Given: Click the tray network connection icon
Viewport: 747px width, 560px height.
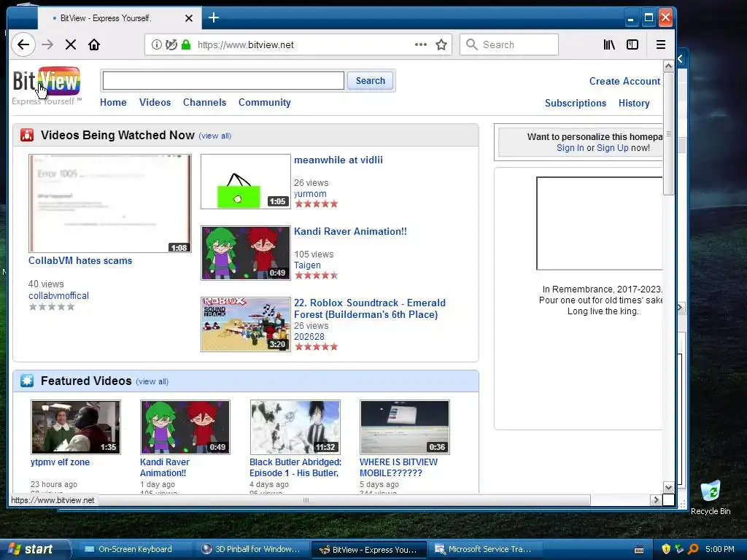Looking at the screenshot, I should coord(679,549).
